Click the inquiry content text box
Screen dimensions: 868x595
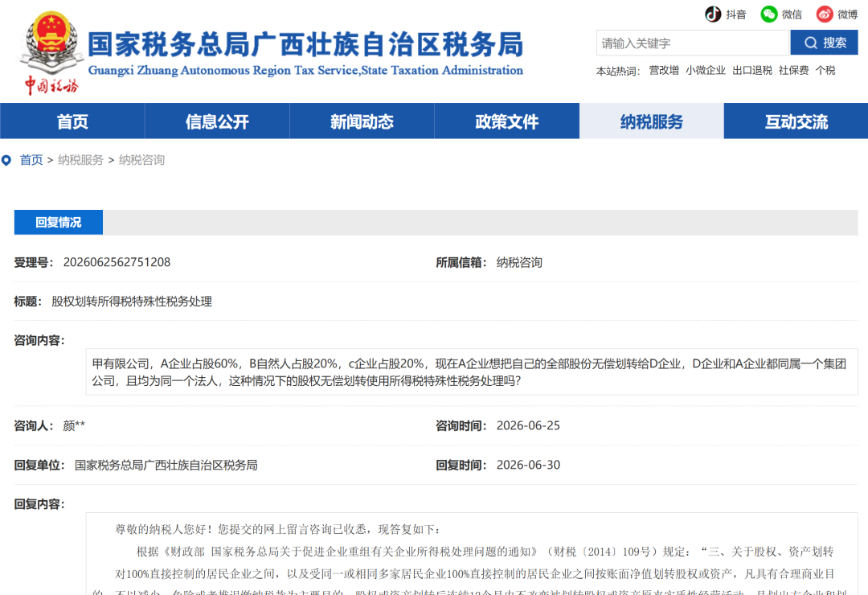click(472, 371)
